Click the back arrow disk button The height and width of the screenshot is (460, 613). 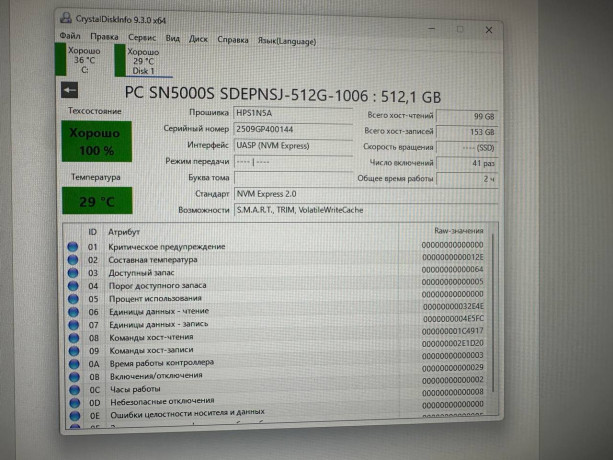[70, 90]
